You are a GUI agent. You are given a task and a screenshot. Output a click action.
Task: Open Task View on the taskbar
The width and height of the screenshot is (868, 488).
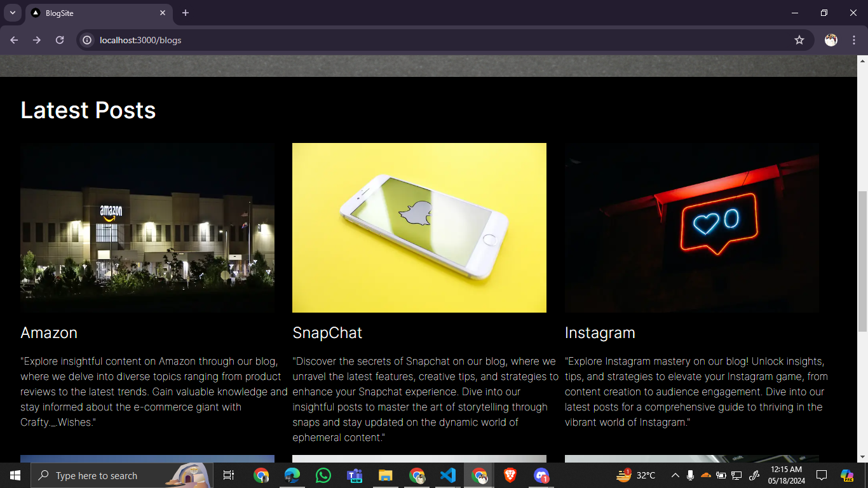[x=229, y=475]
